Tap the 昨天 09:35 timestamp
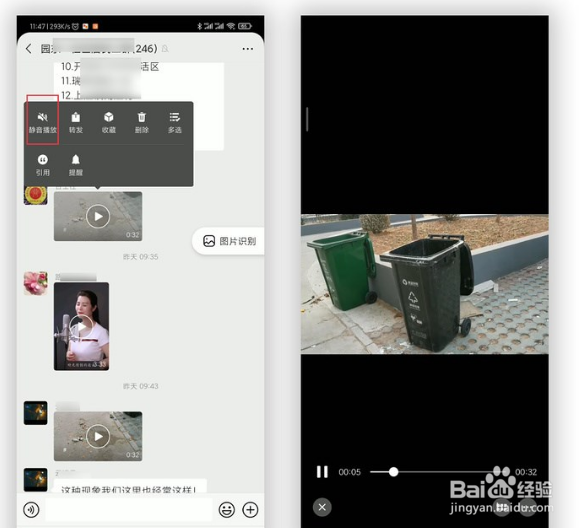This screenshot has height=528, width=587. click(141, 257)
